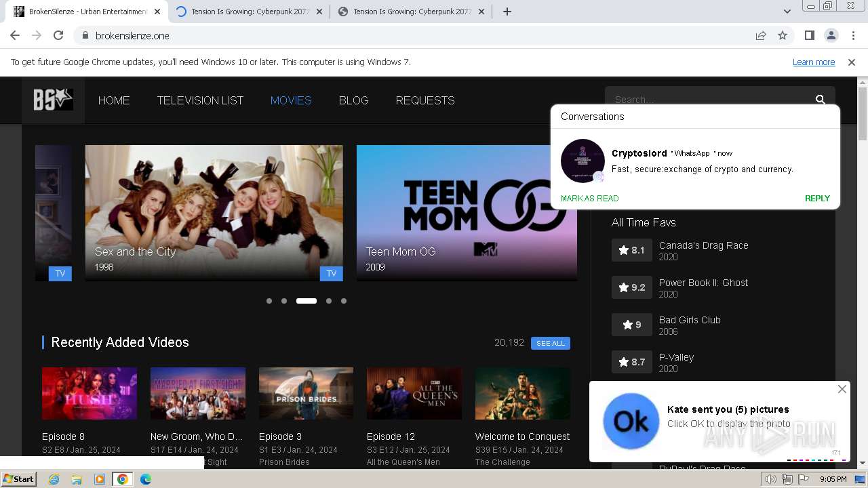Open the BLOG menu item
868x488 pixels.
[x=354, y=100]
